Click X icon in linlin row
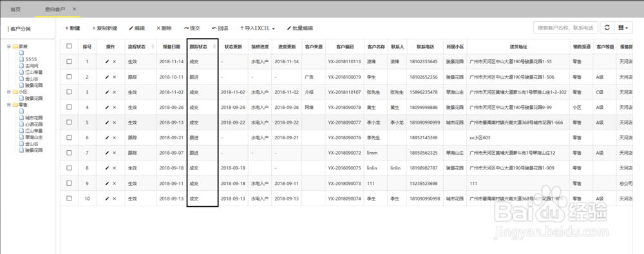Image resolution: width=644 pixels, height=254 pixels. [115, 168]
